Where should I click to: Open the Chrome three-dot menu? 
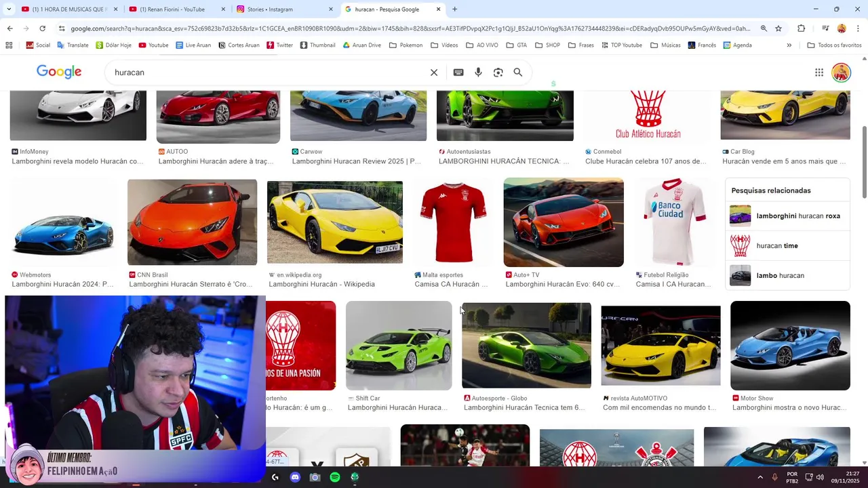coord(858,28)
